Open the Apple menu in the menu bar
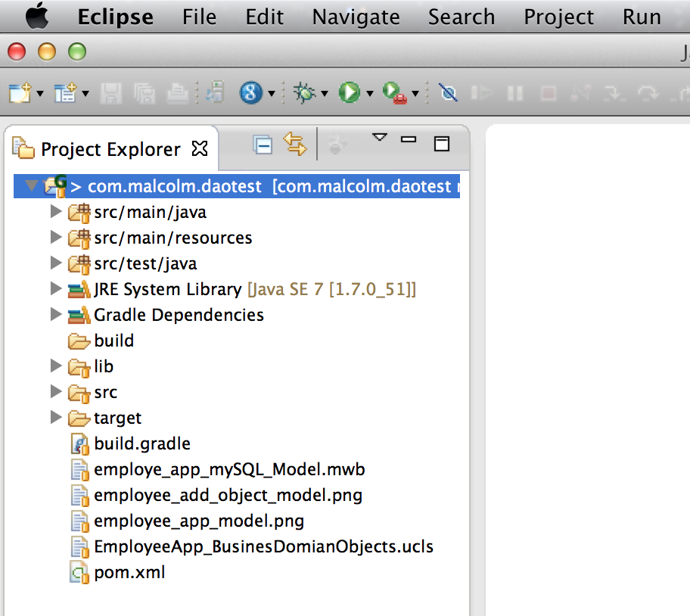 tap(37, 17)
